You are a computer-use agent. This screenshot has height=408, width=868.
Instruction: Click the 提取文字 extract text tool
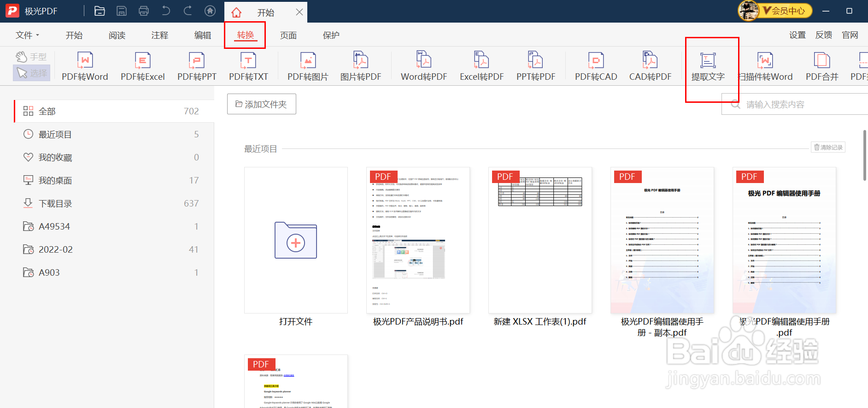point(708,66)
